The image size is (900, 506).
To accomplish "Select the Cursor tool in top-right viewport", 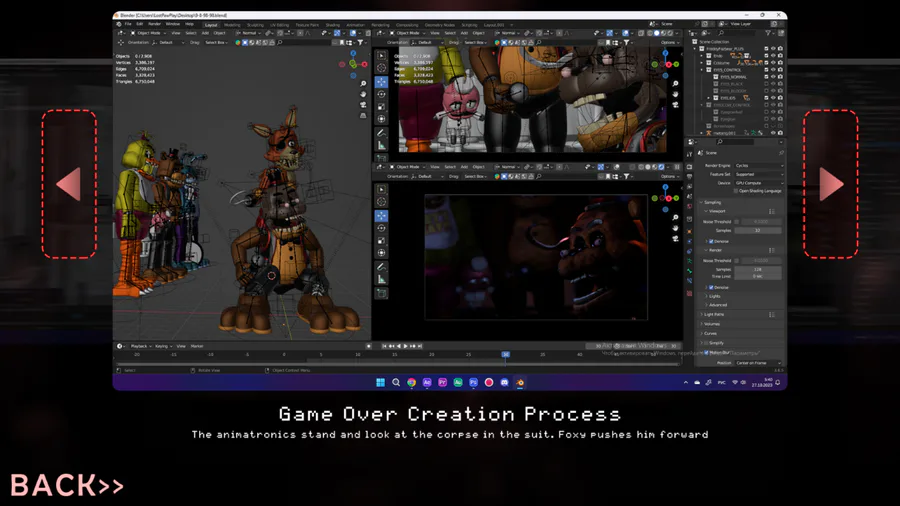I will pyautogui.click(x=381, y=68).
